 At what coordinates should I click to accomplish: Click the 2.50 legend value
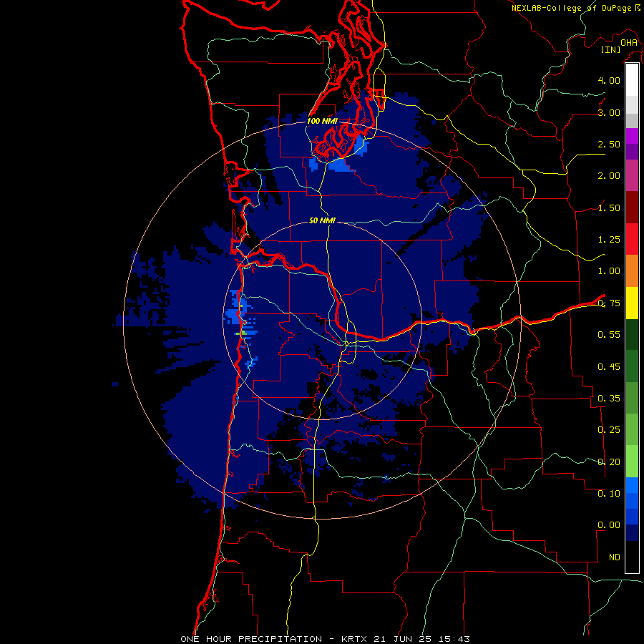(x=609, y=144)
